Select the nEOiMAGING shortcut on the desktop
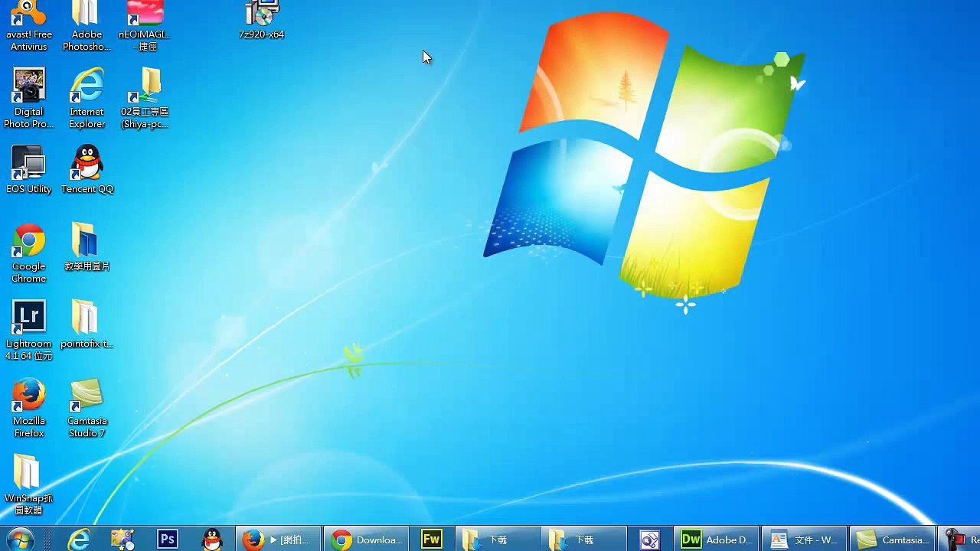The image size is (980, 551). (x=145, y=26)
